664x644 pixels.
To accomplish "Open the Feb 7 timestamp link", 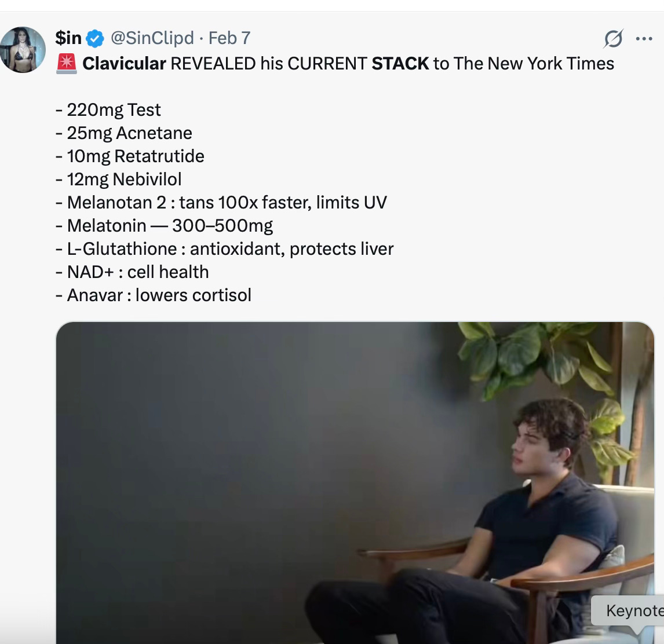I will [229, 38].
